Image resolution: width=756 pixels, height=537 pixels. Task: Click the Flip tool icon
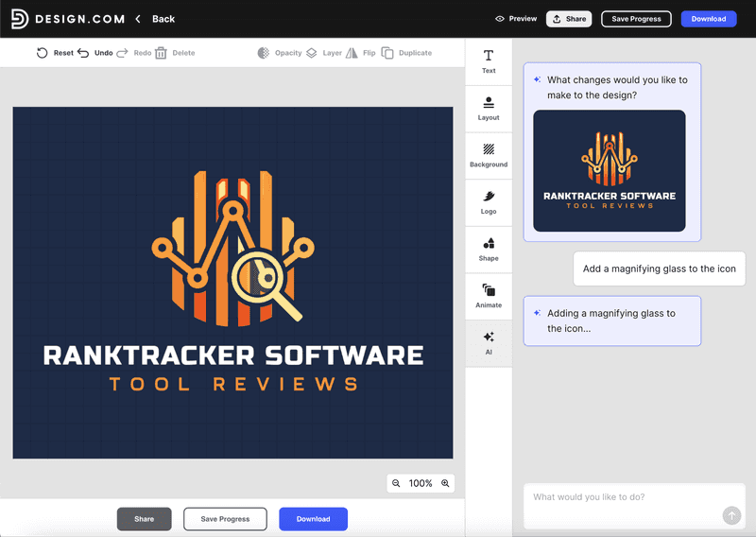[x=352, y=53]
